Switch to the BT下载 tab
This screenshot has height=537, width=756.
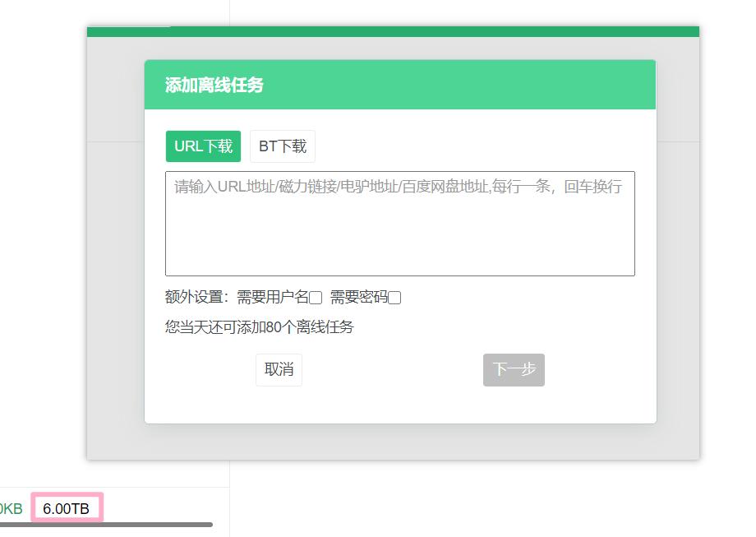282,146
